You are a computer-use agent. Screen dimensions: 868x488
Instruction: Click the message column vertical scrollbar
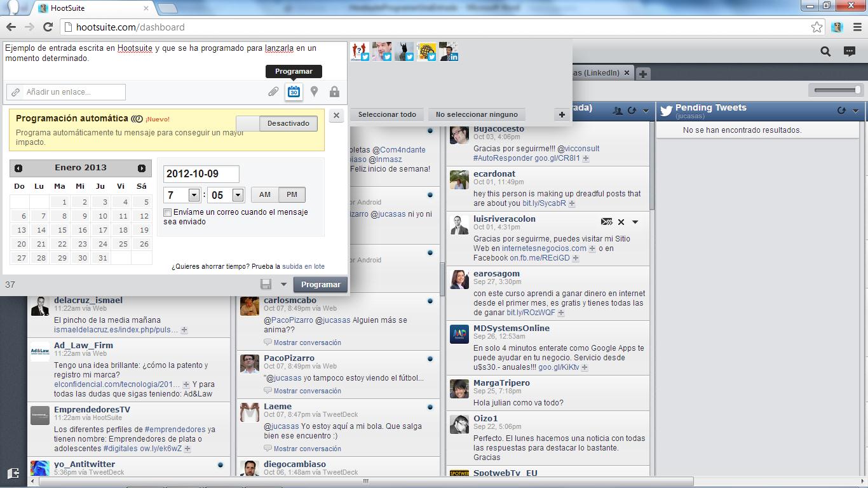[652, 166]
